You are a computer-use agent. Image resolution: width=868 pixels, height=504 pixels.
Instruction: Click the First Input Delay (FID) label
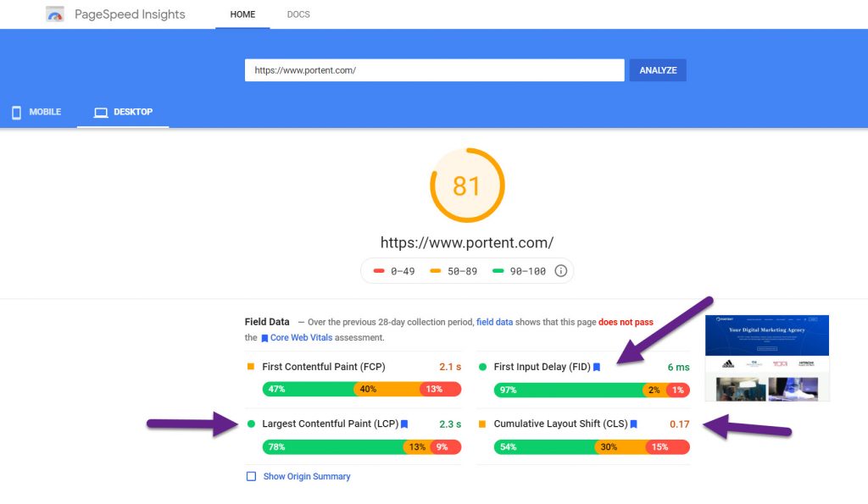542,367
